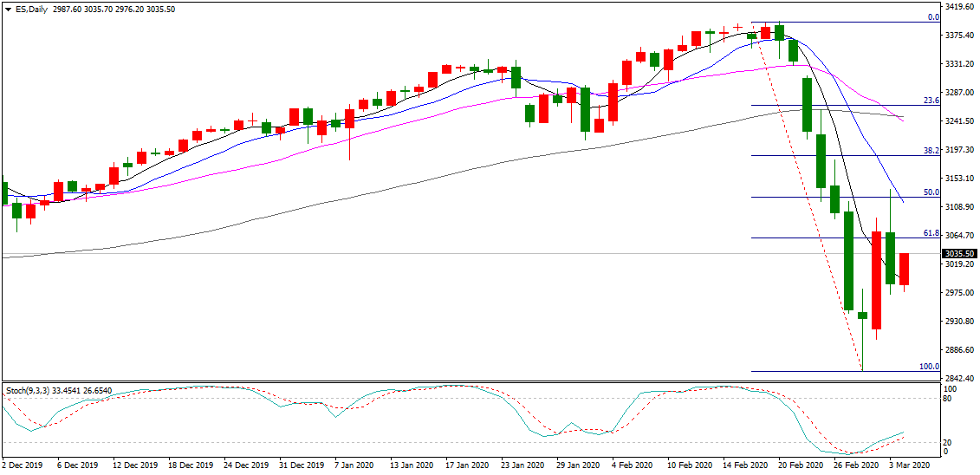The width and height of the screenshot is (980, 475).
Task: Select the 17 Jan 2020 date marker
Action: [x=467, y=465]
